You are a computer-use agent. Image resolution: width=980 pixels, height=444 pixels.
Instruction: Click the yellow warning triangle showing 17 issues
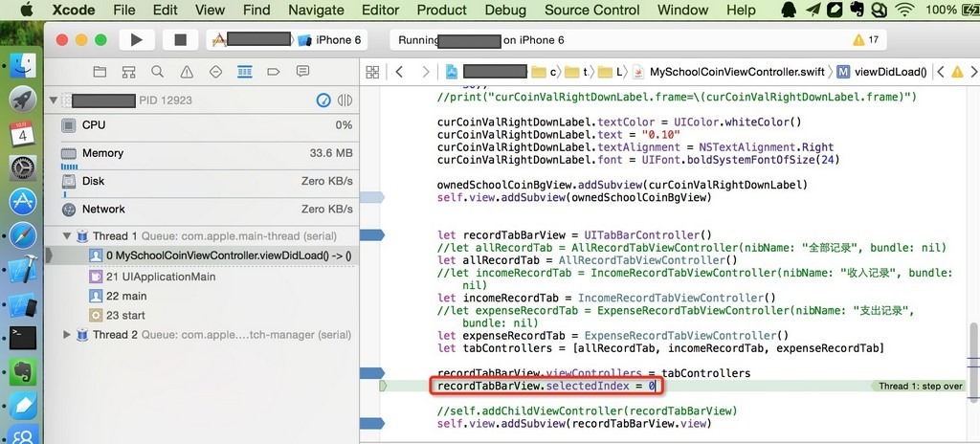pos(858,40)
